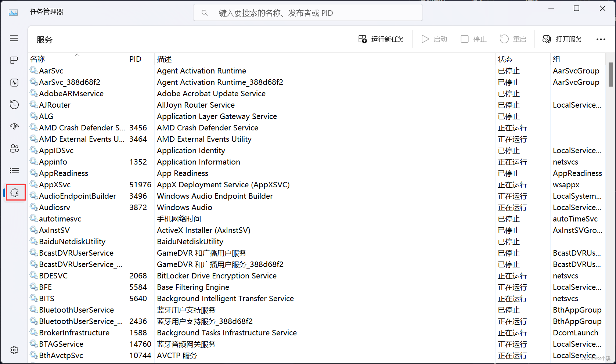Click the 'AVCTP 服务' description cell
The width and height of the screenshot is (616, 364).
pos(177,356)
